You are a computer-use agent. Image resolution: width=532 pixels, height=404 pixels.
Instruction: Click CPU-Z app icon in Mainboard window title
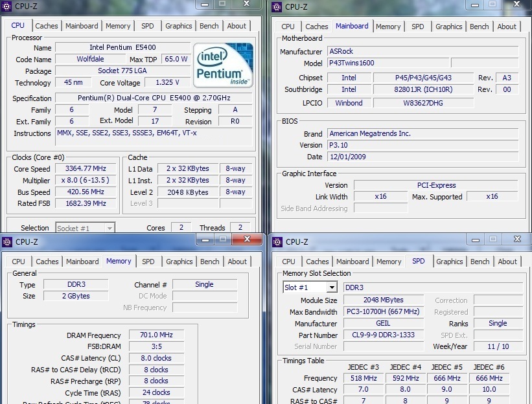(277, 6)
